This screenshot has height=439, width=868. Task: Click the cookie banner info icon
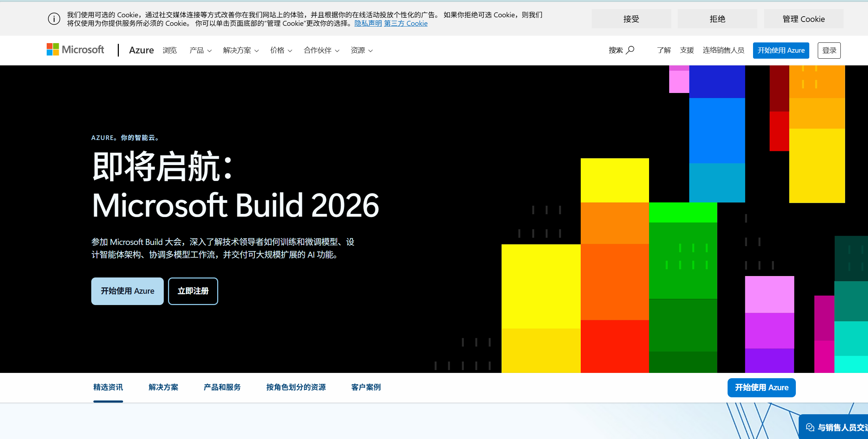(54, 19)
